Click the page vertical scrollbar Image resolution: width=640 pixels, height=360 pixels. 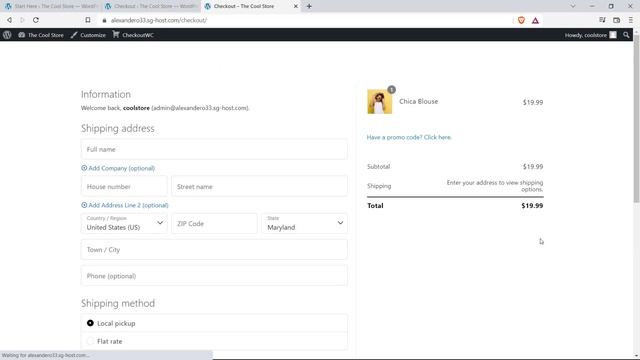point(636,118)
